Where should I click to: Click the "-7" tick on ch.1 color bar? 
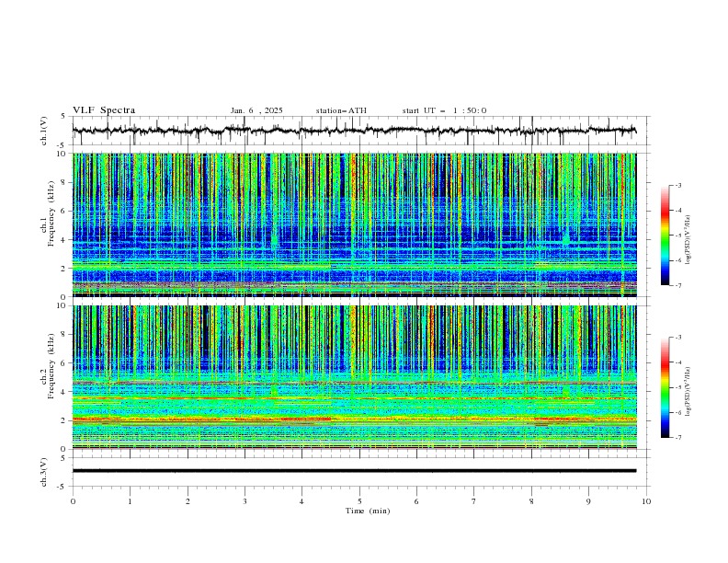click(x=678, y=285)
